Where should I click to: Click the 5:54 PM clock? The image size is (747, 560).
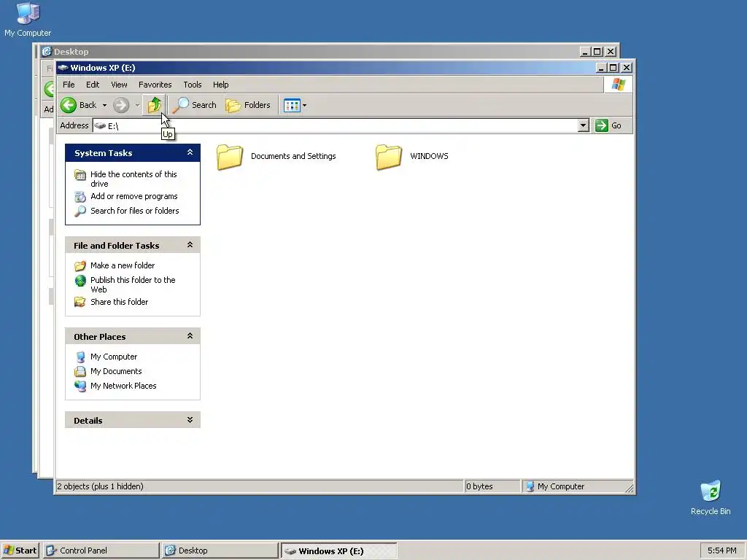click(721, 551)
